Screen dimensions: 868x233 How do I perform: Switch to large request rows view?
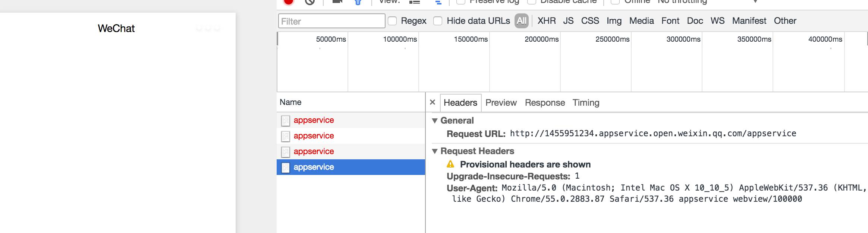tap(414, 2)
